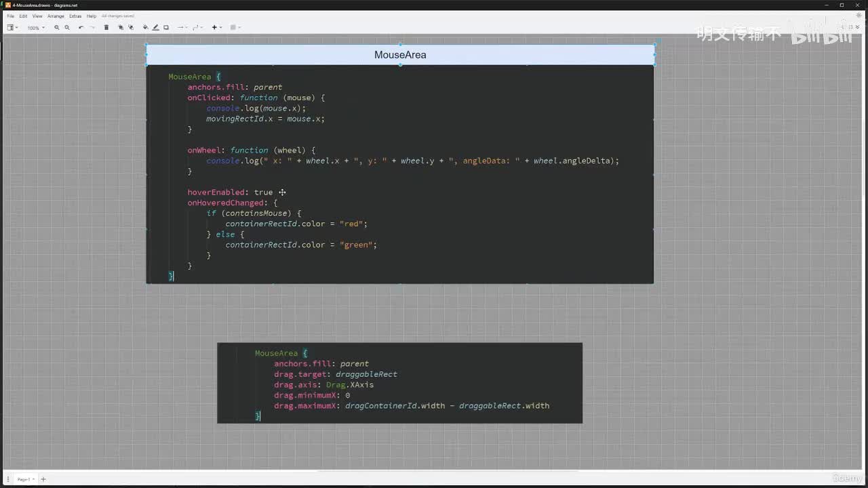Open the insert plus dropdown
The width and height of the screenshot is (868, 488).
click(216, 28)
